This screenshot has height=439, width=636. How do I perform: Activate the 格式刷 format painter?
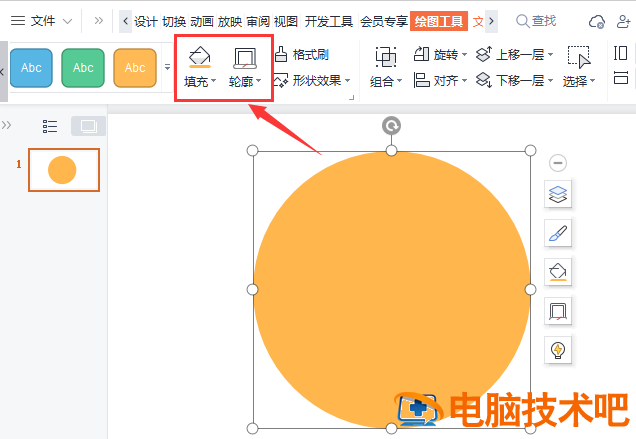tap(301, 54)
